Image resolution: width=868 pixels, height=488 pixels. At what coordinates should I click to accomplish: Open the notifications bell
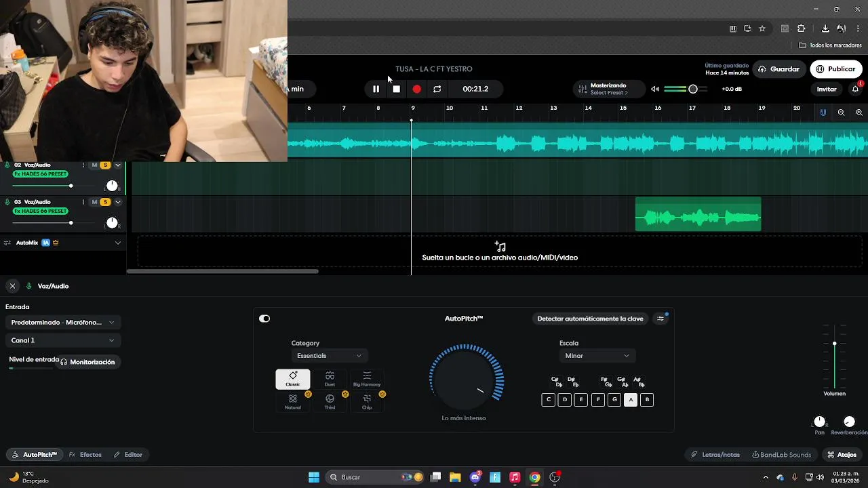tap(855, 89)
